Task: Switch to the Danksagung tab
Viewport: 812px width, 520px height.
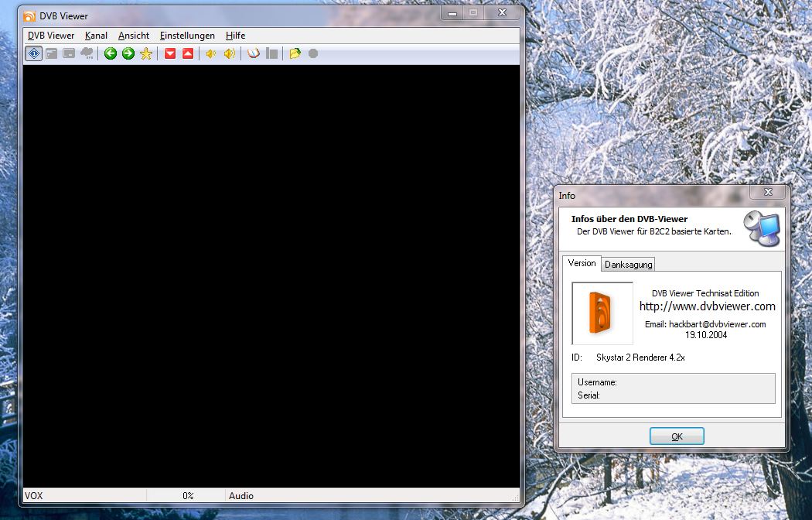Action: point(628,265)
